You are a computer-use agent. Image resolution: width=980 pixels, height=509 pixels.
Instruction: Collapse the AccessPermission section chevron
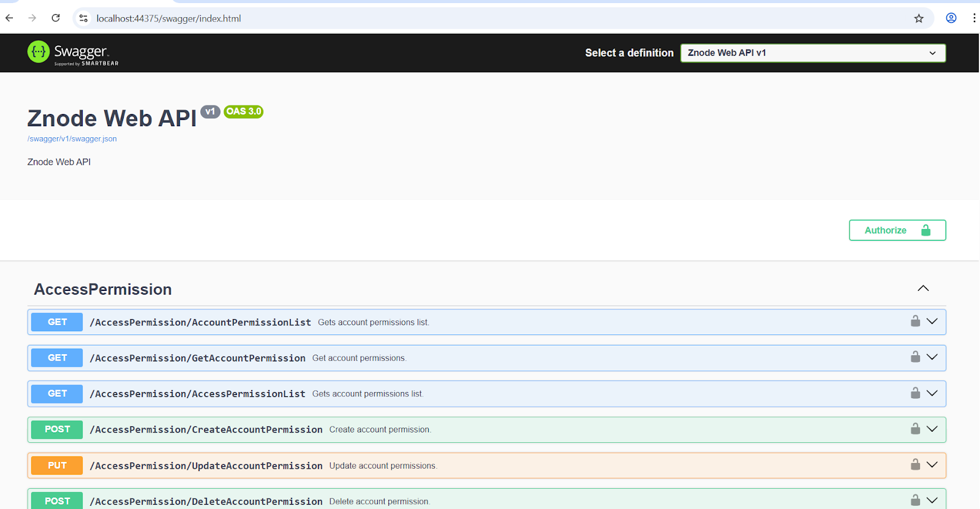(923, 288)
